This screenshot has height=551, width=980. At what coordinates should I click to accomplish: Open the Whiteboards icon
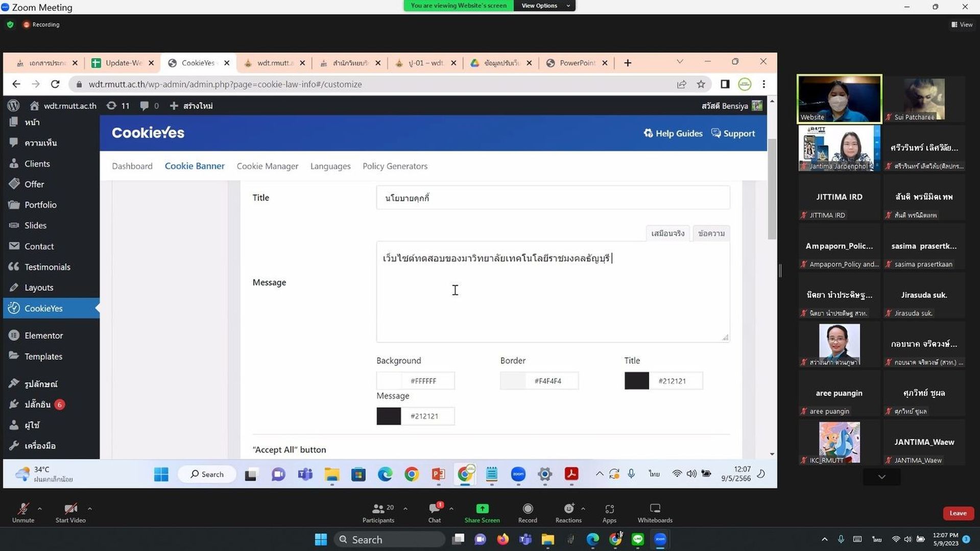click(655, 509)
